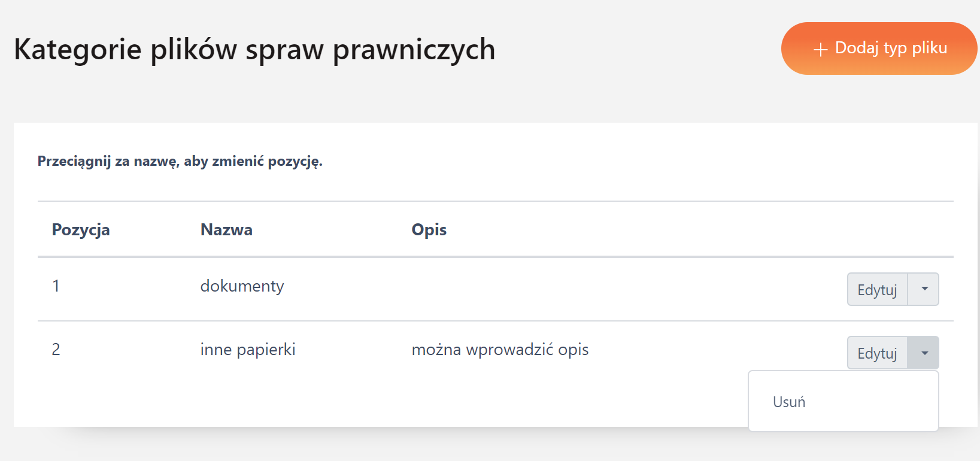Image resolution: width=980 pixels, height=461 pixels.
Task: Click the "Opis" column header
Action: [x=429, y=230]
